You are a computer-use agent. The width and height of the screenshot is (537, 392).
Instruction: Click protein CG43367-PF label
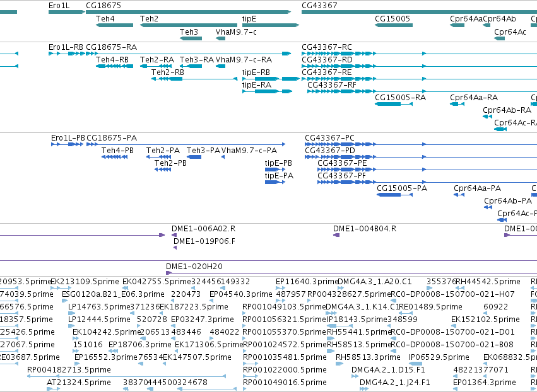tap(342, 176)
